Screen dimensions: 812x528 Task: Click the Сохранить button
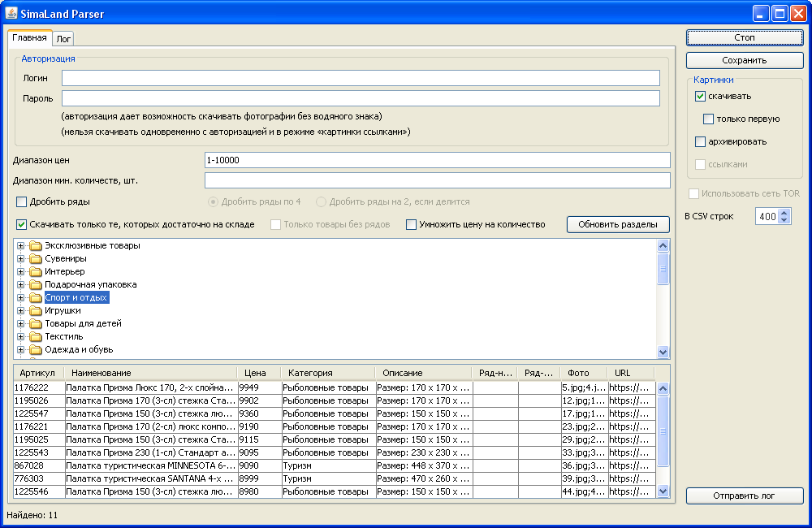[745, 60]
